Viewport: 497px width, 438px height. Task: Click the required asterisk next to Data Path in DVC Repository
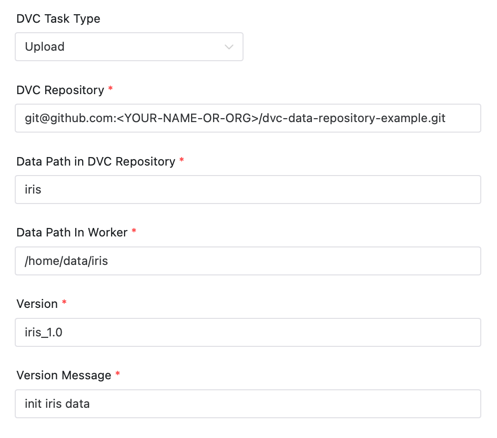(182, 160)
